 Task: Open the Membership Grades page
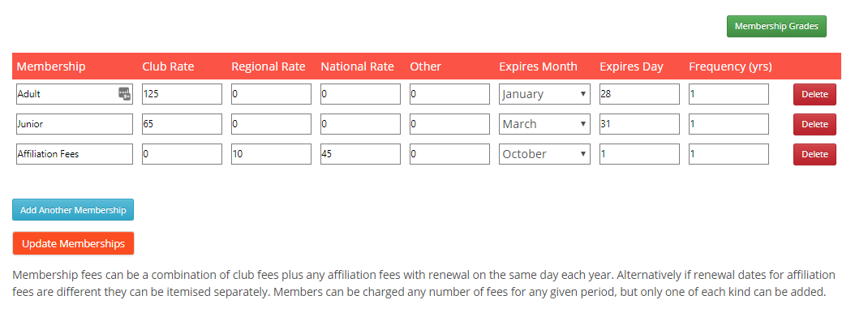tap(776, 27)
